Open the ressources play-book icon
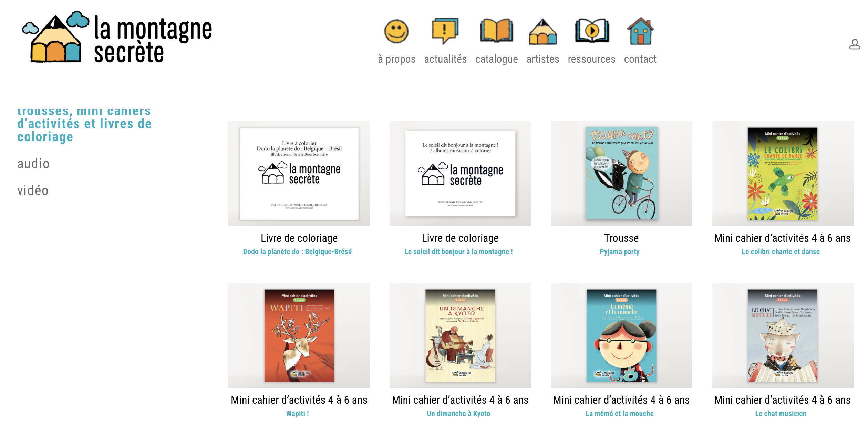The width and height of the screenshot is (868, 425). [591, 31]
